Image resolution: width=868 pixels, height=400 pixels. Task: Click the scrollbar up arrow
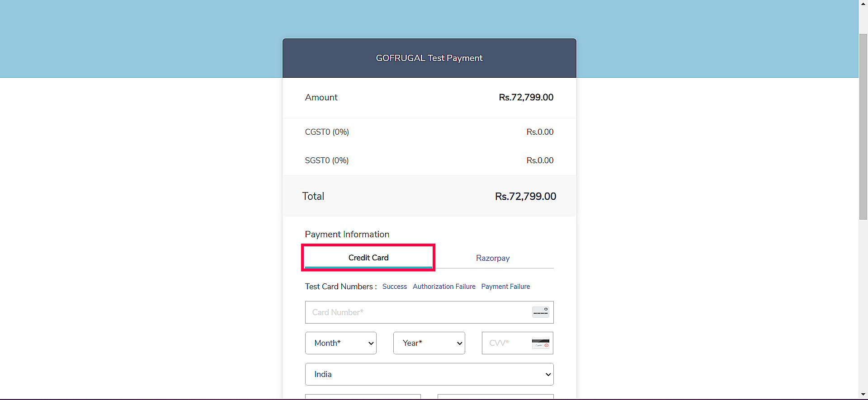click(x=863, y=3)
